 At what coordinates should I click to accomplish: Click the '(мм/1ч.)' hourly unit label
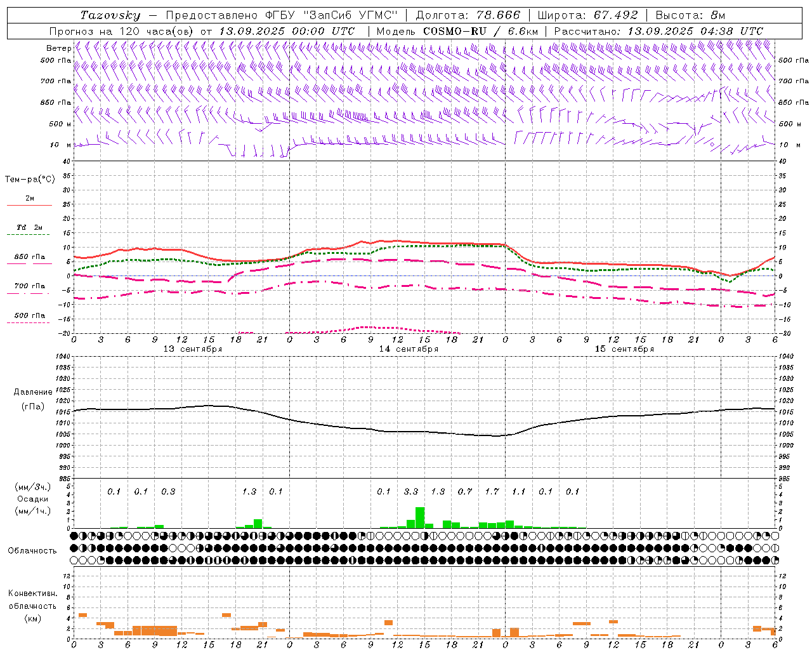(33, 511)
